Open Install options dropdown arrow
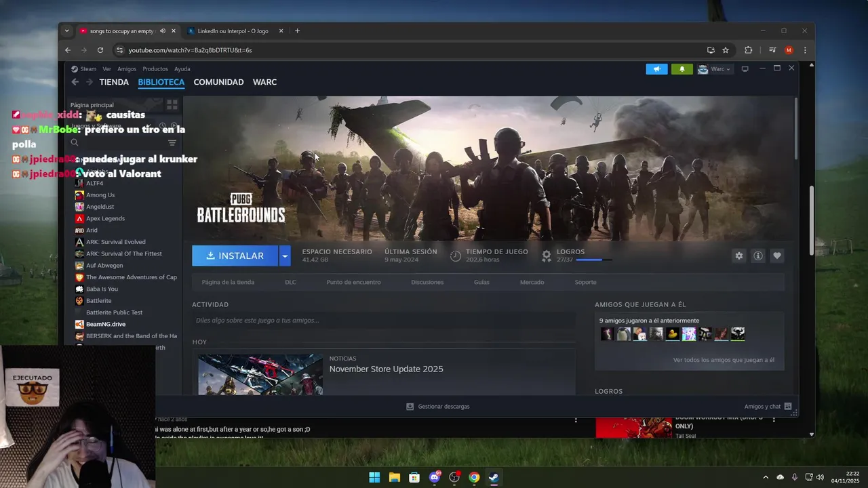 coord(285,256)
